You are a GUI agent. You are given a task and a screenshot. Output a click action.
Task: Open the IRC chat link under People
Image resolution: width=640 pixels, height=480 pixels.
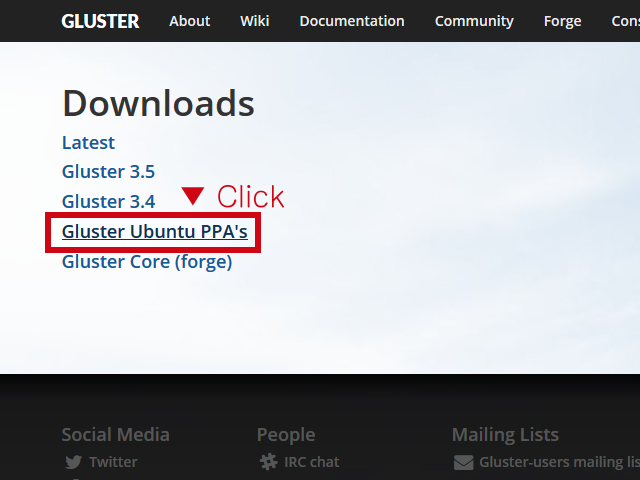point(311,462)
